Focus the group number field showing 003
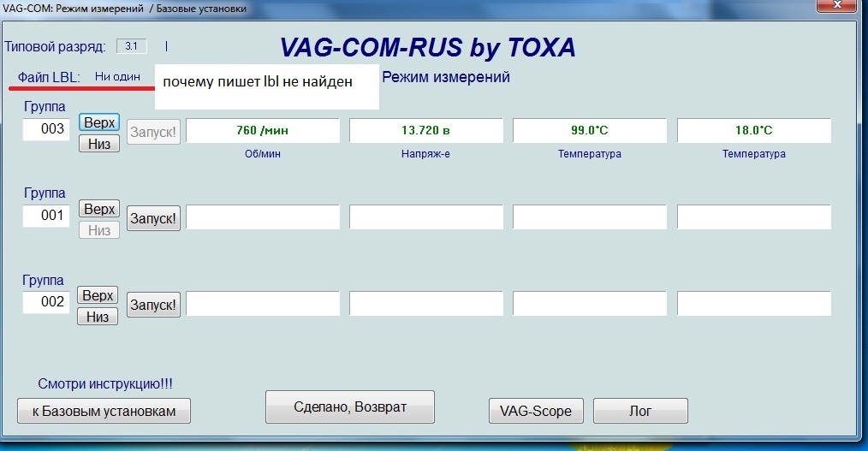Image resolution: width=868 pixels, height=451 pixels. 46,129
